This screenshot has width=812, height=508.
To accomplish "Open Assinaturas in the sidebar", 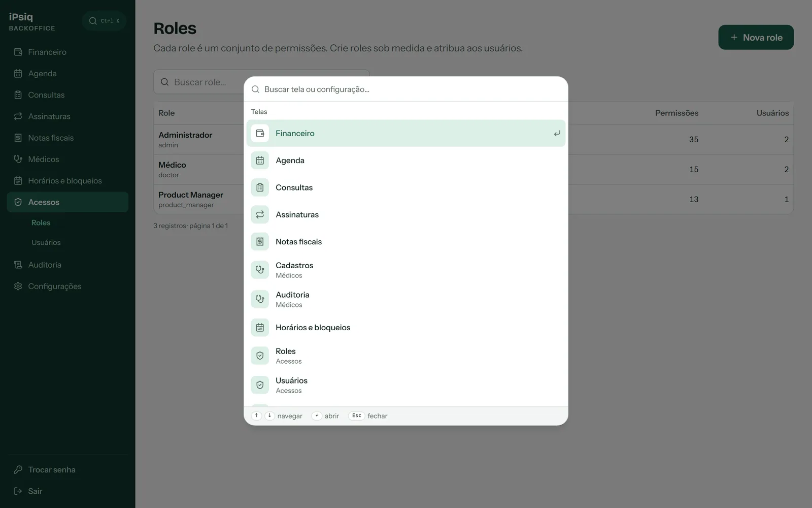I will pyautogui.click(x=67, y=116).
